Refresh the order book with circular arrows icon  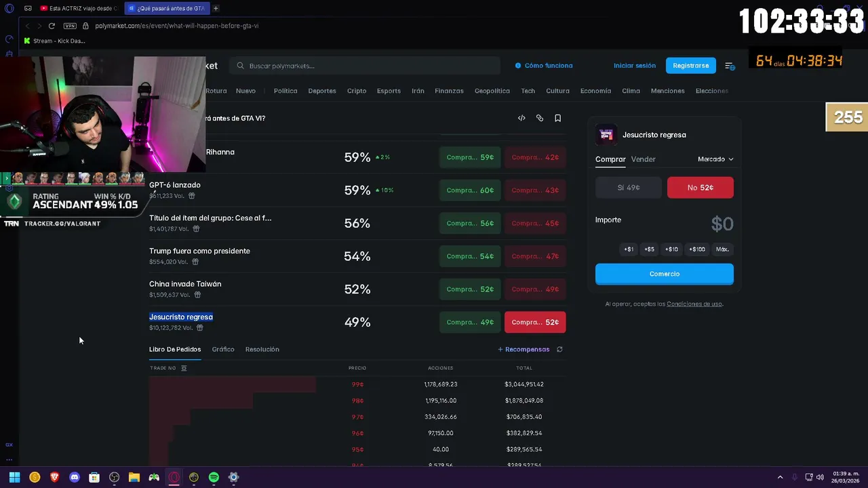click(559, 350)
